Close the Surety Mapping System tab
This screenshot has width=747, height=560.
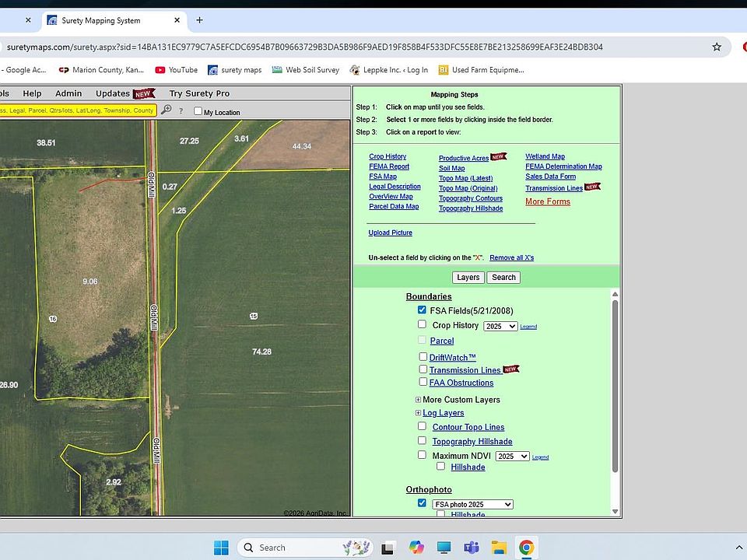(177, 20)
